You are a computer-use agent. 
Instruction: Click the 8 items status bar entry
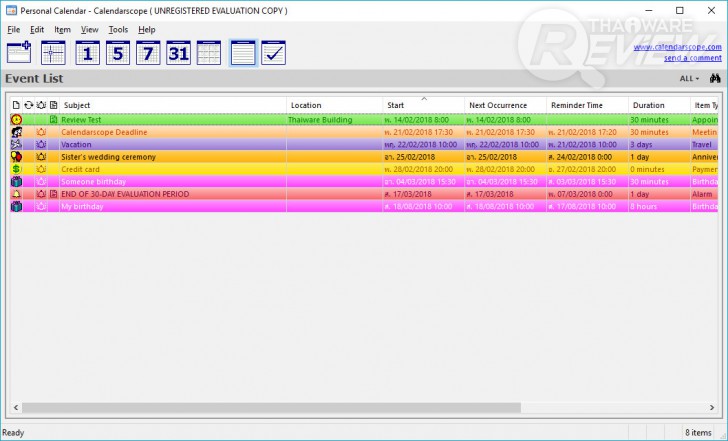click(698, 433)
